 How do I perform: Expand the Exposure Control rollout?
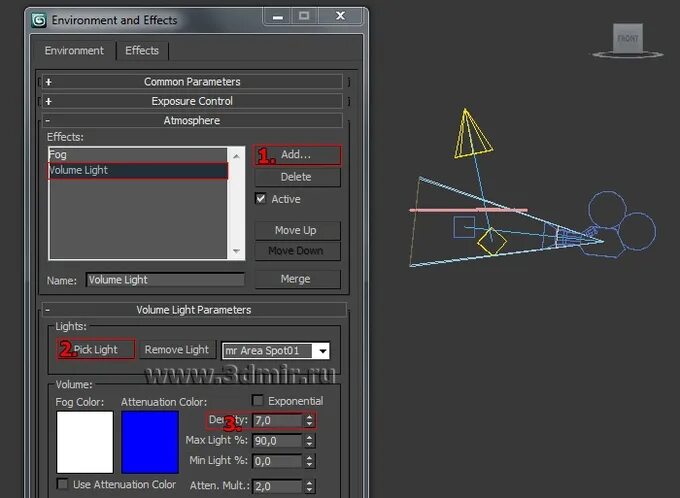pos(192,101)
